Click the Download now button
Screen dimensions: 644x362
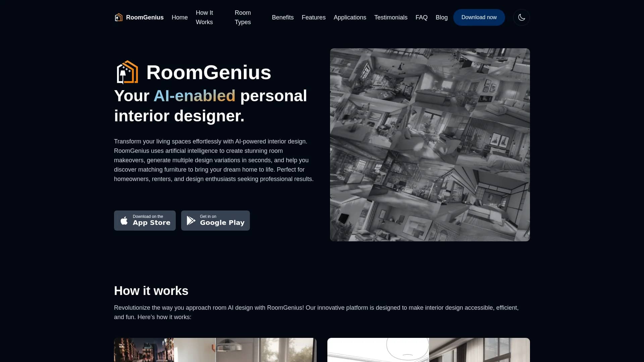(x=479, y=17)
